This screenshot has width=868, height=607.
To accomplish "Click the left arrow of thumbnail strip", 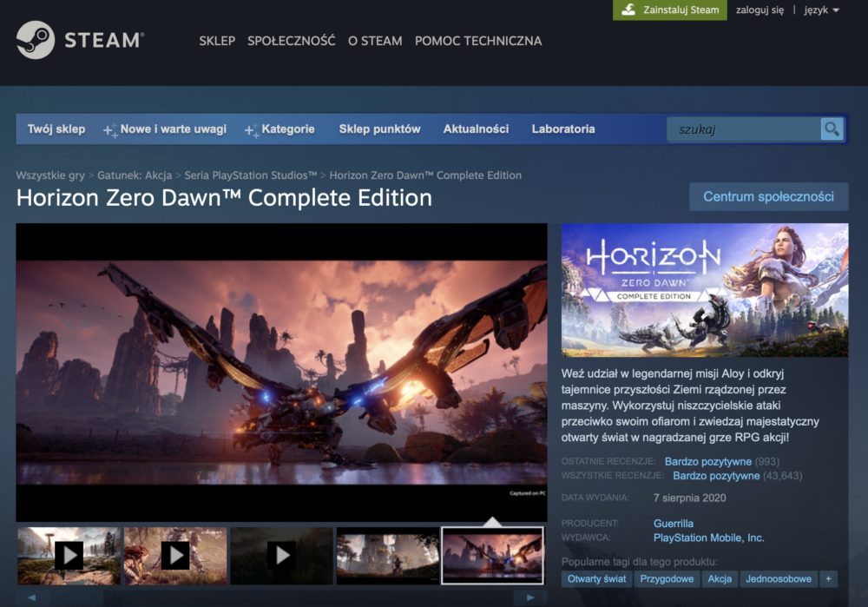I will point(32,597).
